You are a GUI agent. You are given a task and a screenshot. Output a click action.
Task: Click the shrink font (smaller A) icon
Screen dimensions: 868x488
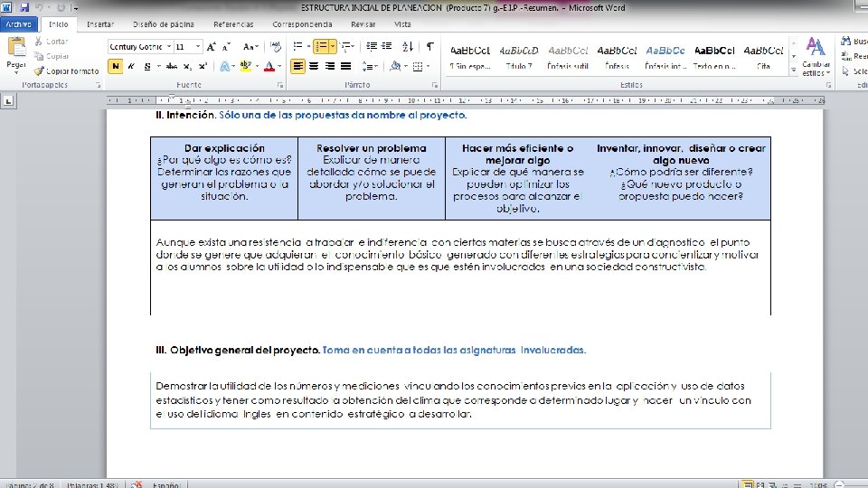226,47
